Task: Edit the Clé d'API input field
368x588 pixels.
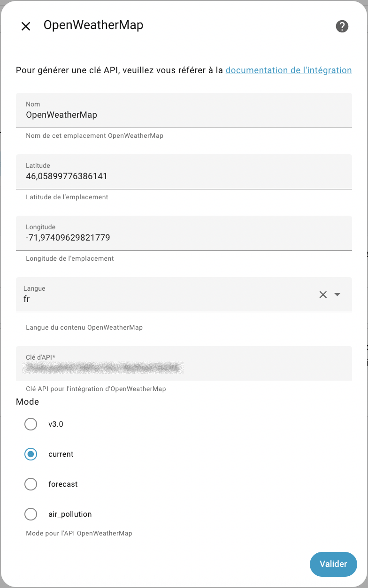Action: point(184,363)
